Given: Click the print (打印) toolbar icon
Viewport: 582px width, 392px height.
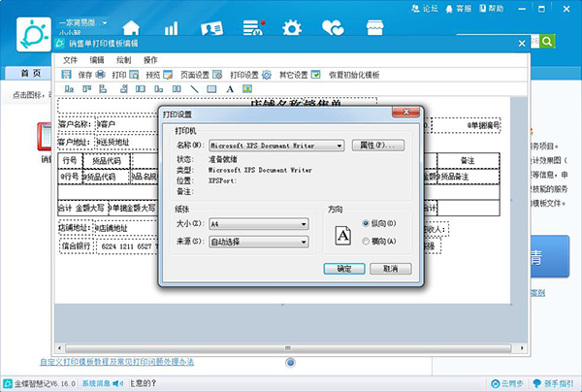Looking at the screenshot, I should [113, 74].
